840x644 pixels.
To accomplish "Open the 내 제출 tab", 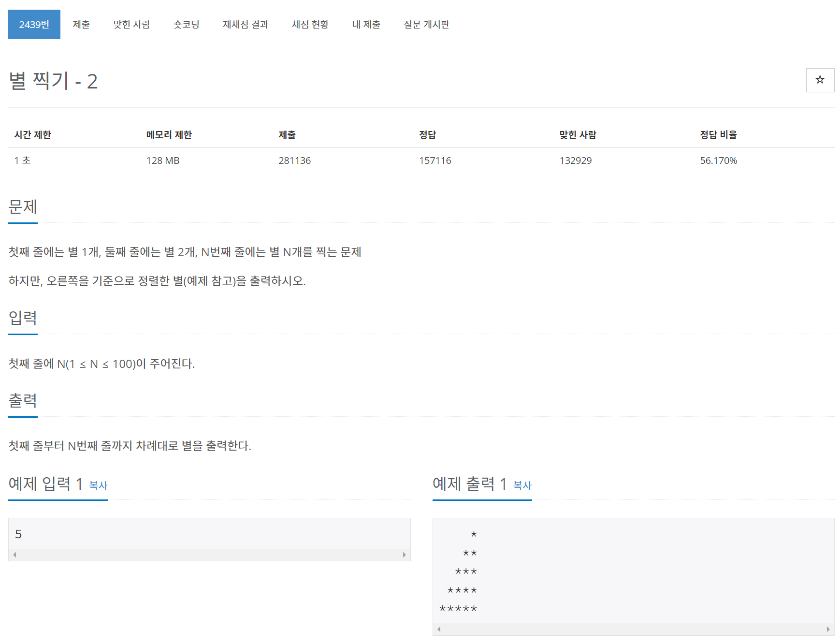I will pos(366,24).
